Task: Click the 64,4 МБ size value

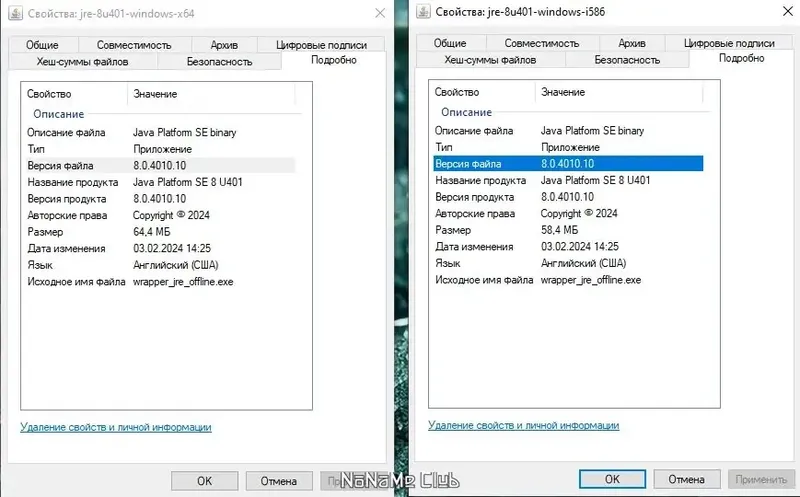Action: tap(152, 232)
